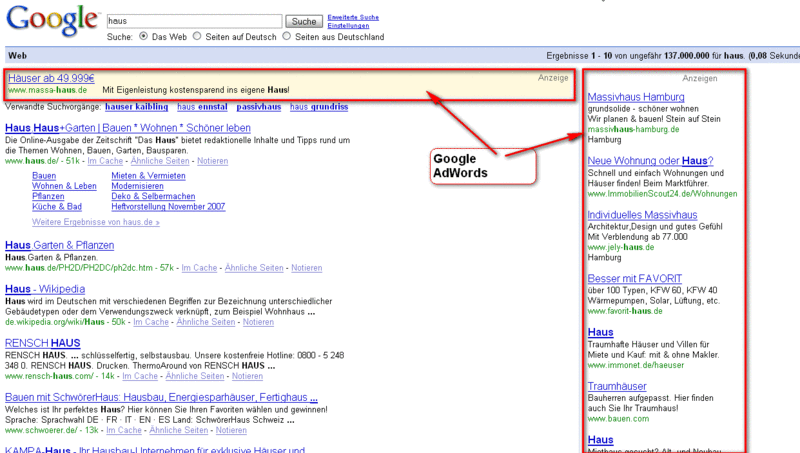Click the Google logo
800x453 pixels.
[x=53, y=20]
